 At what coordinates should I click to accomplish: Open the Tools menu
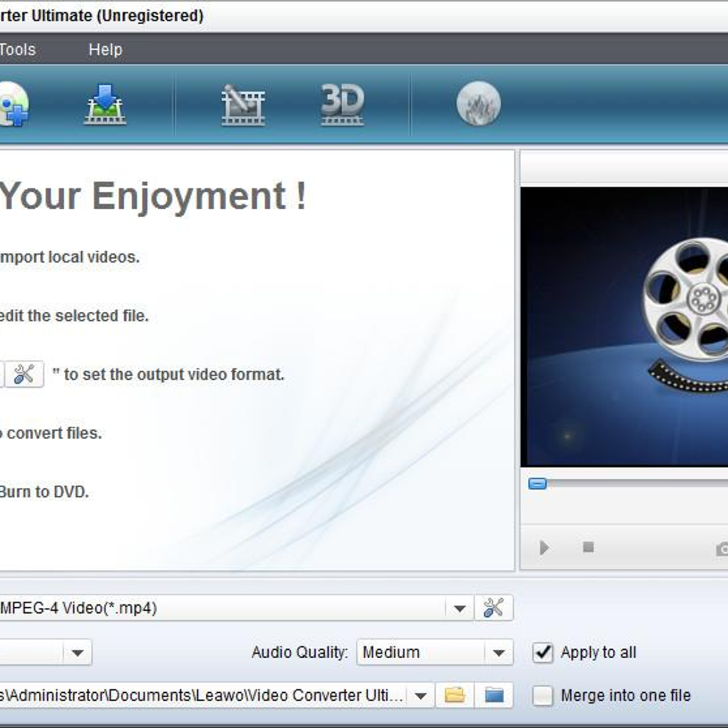click(x=19, y=49)
